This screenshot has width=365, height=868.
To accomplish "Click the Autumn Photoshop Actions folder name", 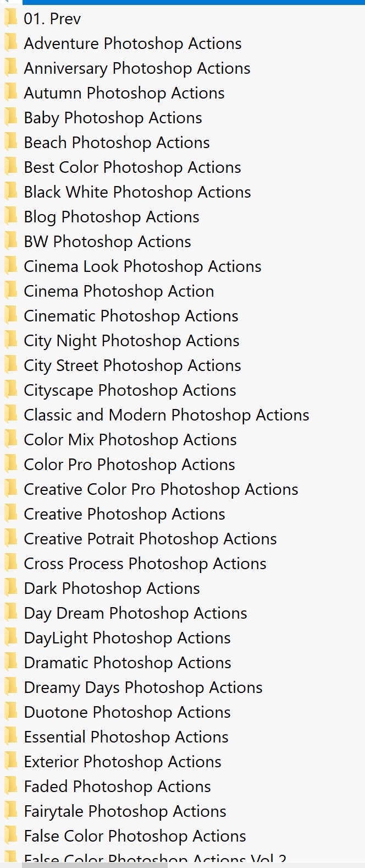I will [x=124, y=93].
